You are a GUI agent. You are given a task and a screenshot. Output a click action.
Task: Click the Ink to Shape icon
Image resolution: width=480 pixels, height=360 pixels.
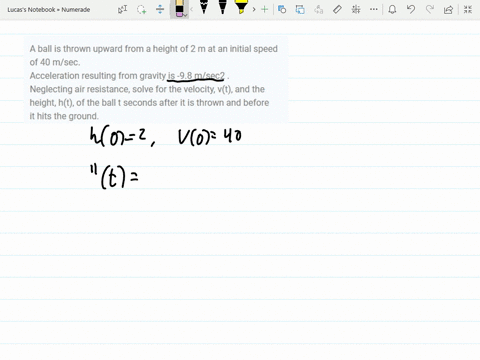coord(300,9)
